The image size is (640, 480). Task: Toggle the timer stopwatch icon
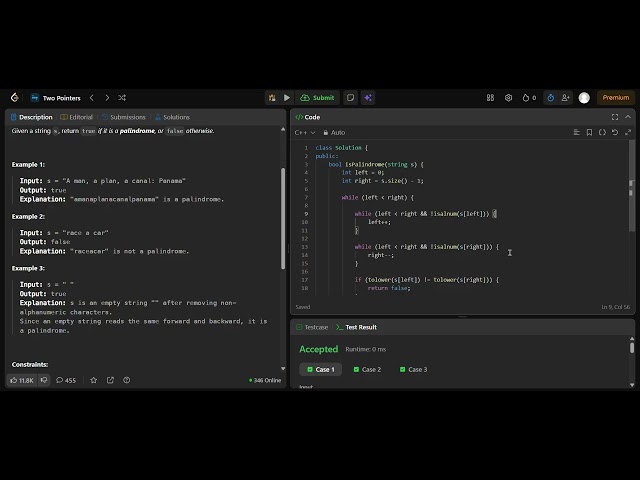(x=551, y=98)
